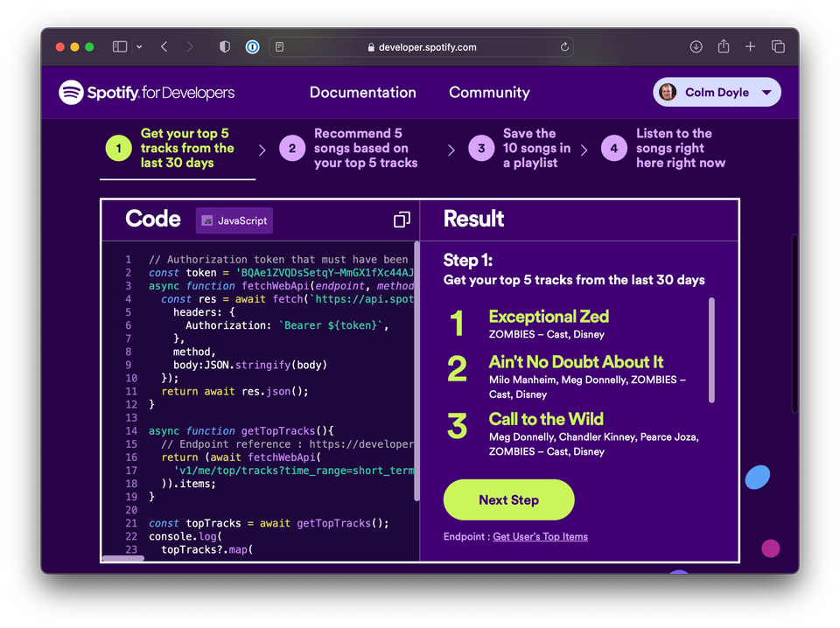Viewport: 840px width, 628px height.
Task: Select step 1 Get your top 5 tracks
Action: point(178,149)
